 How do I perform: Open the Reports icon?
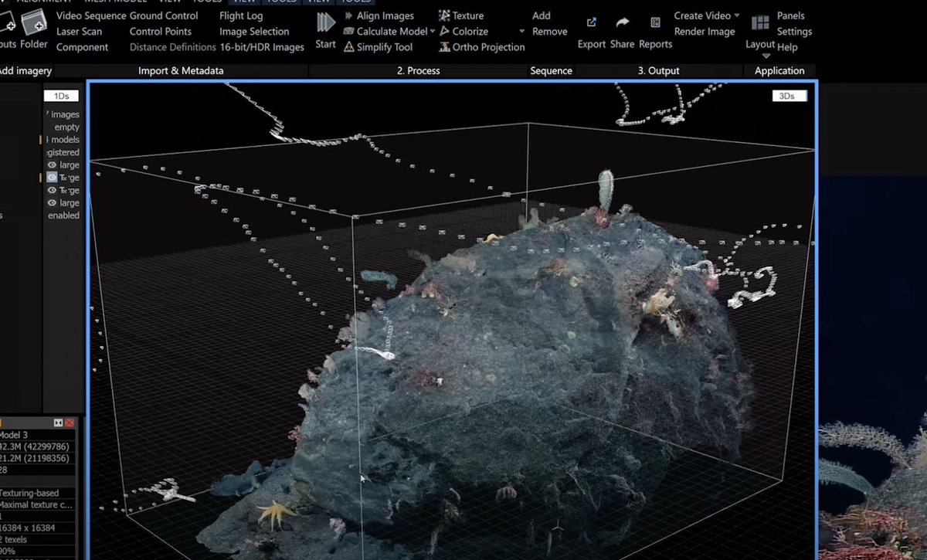click(655, 22)
